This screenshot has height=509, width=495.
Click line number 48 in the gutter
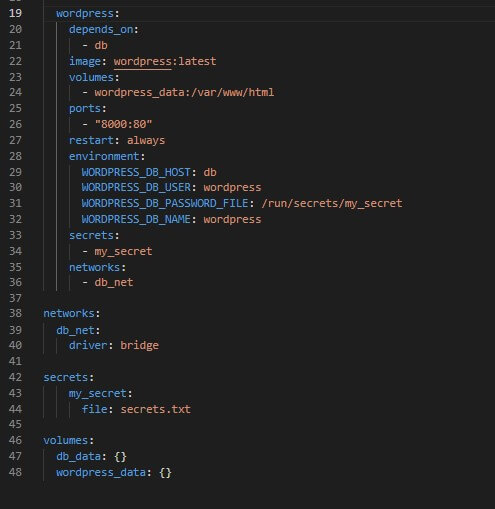[x=15, y=472]
